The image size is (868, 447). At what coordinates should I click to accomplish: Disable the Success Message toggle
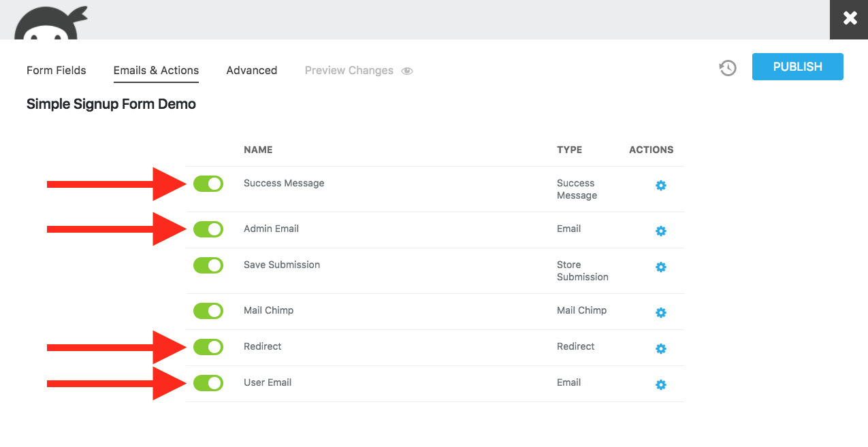click(x=208, y=184)
